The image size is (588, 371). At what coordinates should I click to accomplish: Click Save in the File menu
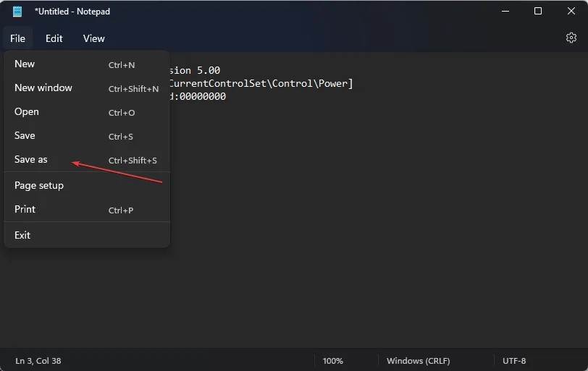[x=87, y=136]
